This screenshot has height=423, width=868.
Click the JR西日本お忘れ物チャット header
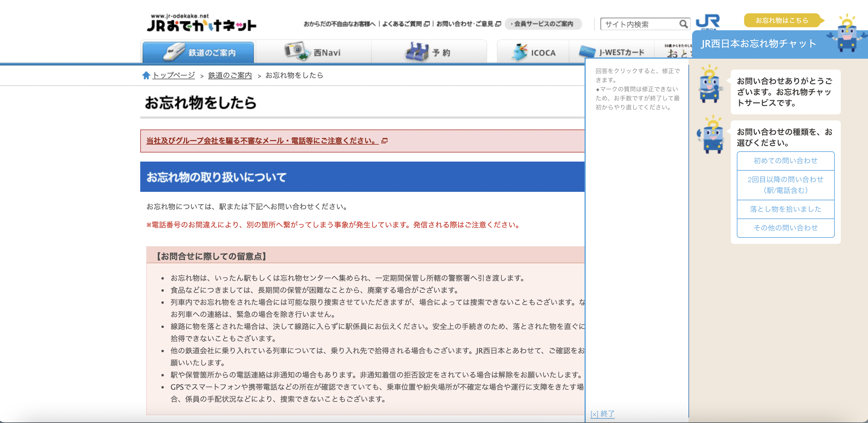tap(758, 44)
